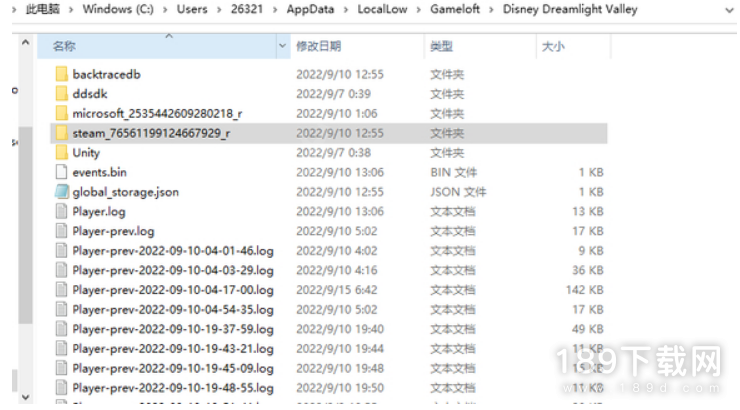Image resolution: width=740 pixels, height=410 pixels.
Task: Click the 2022/9/7 0:39 date cell
Action: point(334,93)
